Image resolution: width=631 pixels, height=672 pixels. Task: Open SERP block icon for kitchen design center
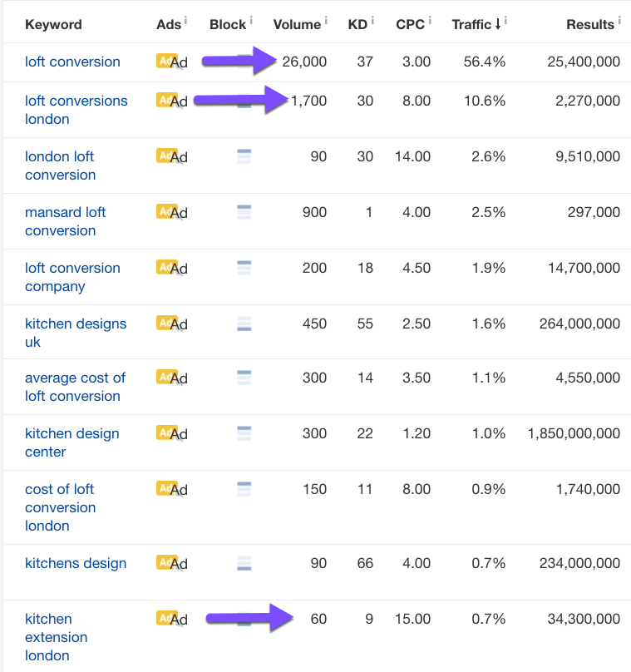pyautogui.click(x=244, y=433)
